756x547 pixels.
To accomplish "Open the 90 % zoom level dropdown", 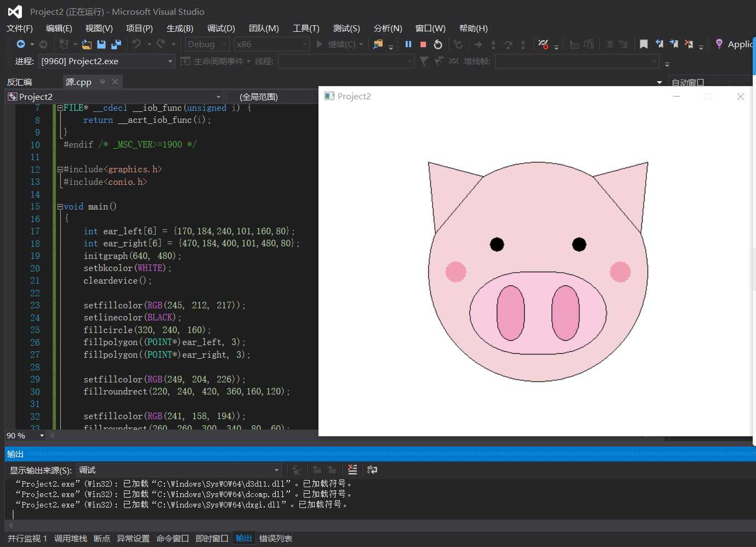I will pos(25,436).
